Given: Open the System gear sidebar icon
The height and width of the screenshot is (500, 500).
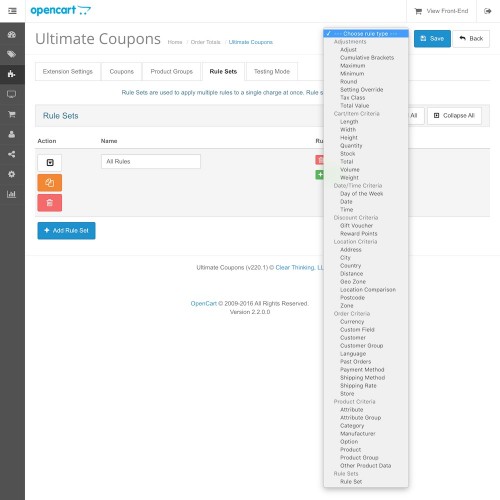Looking at the screenshot, I should coord(12,174).
